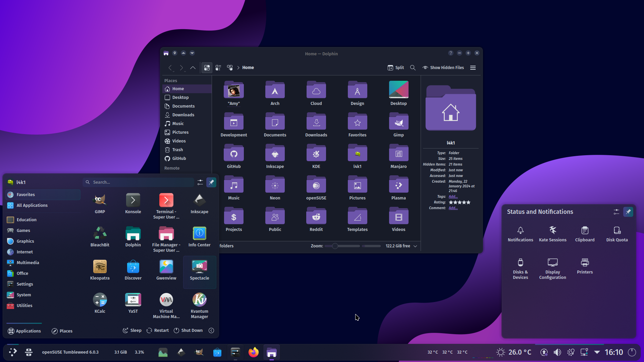Screen dimensions: 644x362
Task: Launch Inkscape from the launcher grid
Action: tap(199, 203)
